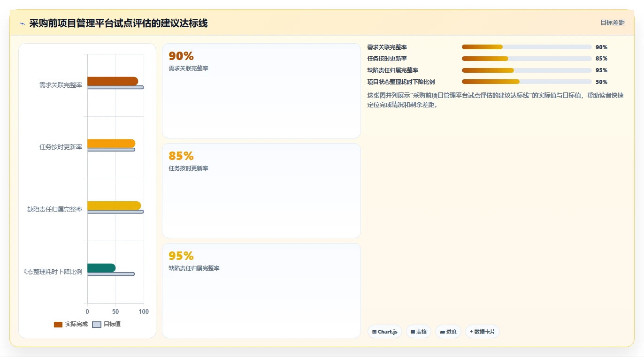The image size is (644, 357).
Task: Click the x-axis tick 50
Action: click(x=115, y=311)
